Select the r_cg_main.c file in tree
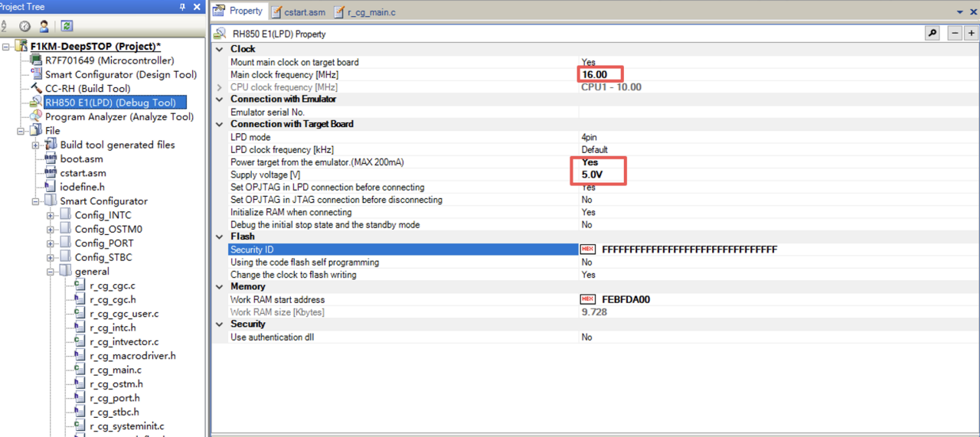The image size is (980, 437). pyautogui.click(x=115, y=370)
